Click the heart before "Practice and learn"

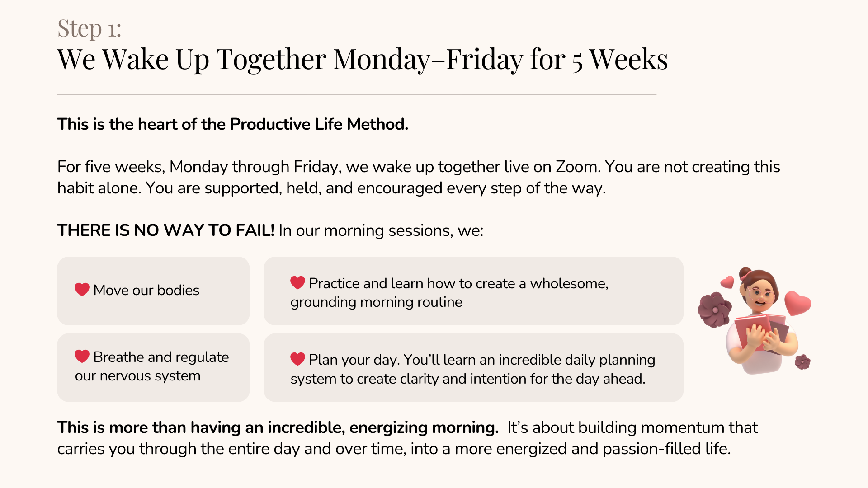click(x=297, y=282)
